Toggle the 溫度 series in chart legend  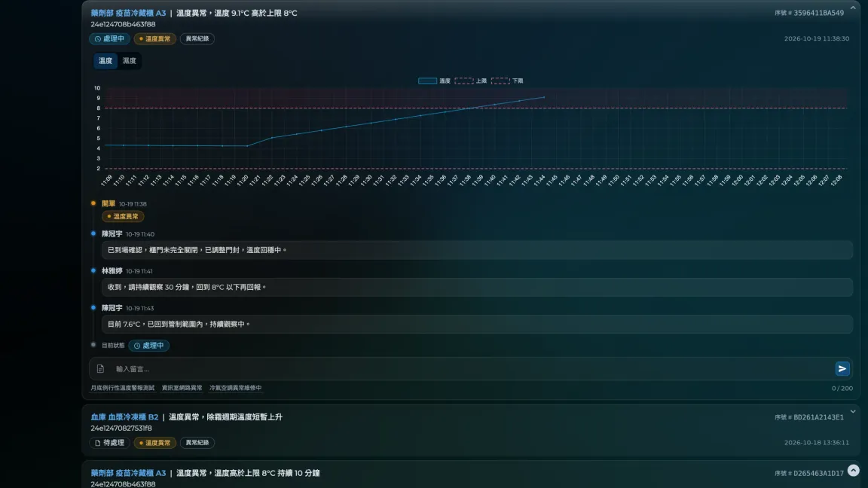[x=434, y=81]
